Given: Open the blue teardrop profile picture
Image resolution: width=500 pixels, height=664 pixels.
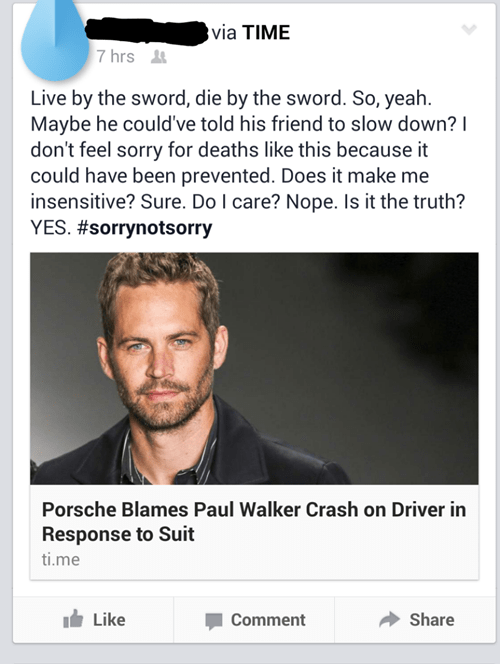Looking at the screenshot, I should click(x=55, y=40).
